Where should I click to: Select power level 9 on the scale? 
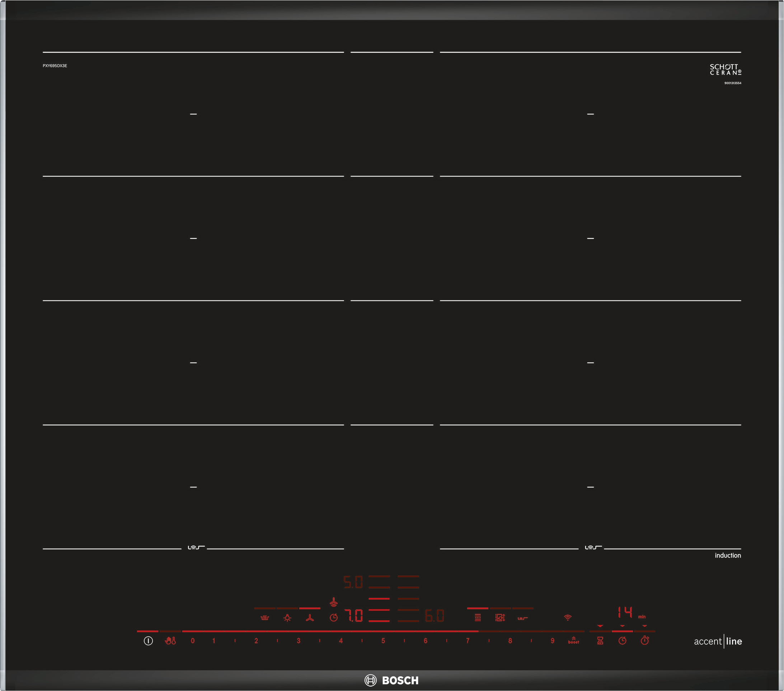tap(552, 641)
